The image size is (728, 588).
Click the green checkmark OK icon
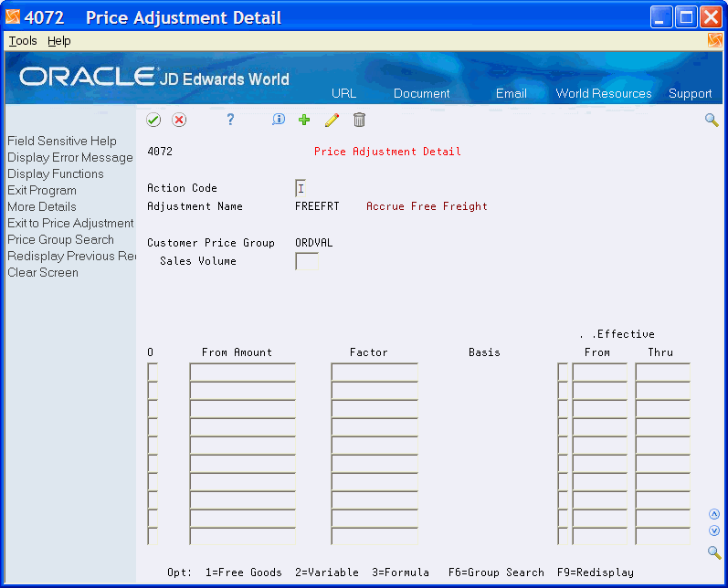pyautogui.click(x=153, y=121)
